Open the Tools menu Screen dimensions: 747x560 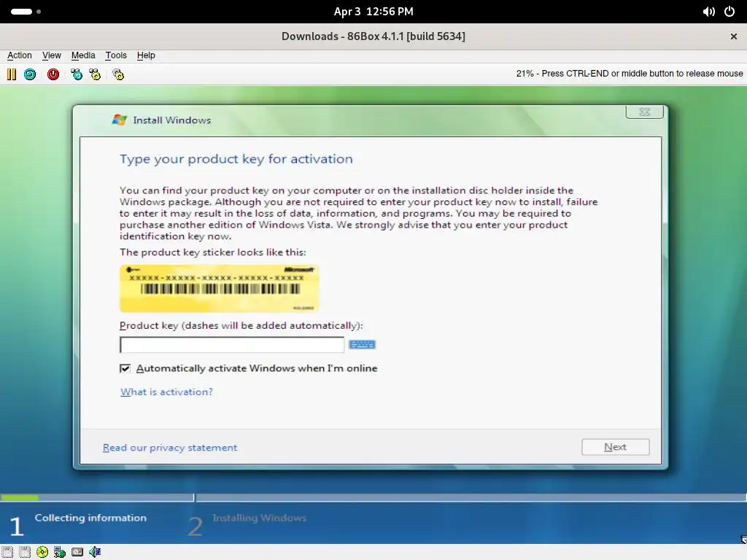pos(116,55)
